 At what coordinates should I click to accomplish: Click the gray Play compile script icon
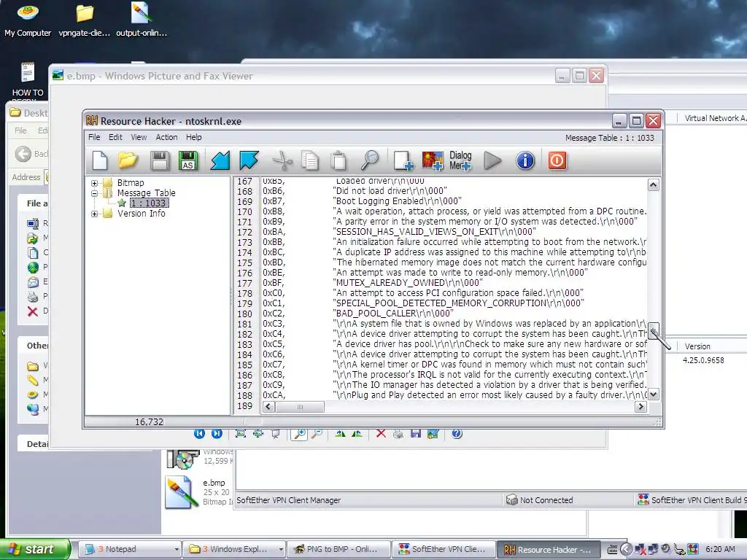click(492, 160)
